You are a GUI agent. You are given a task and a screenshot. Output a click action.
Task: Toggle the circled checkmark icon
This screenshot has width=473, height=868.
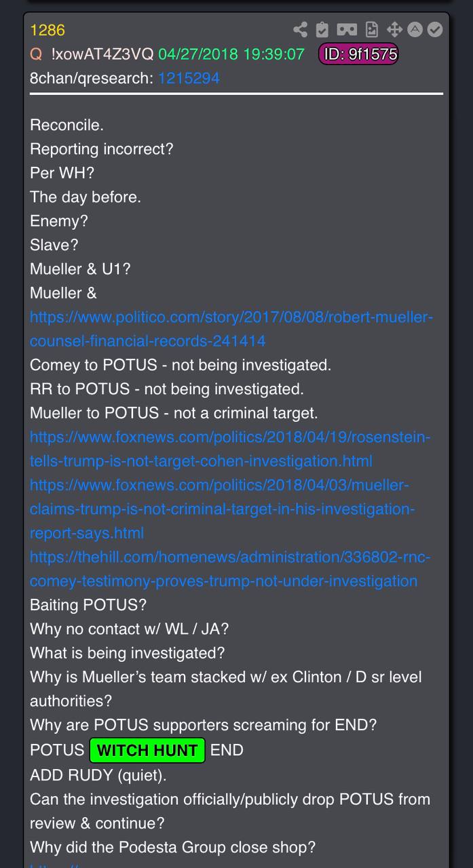click(435, 30)
